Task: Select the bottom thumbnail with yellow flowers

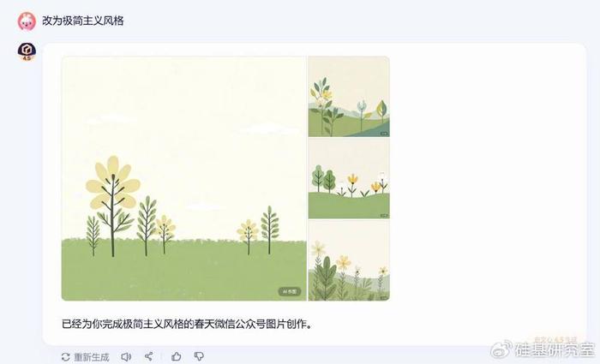Action: point(349,260)
